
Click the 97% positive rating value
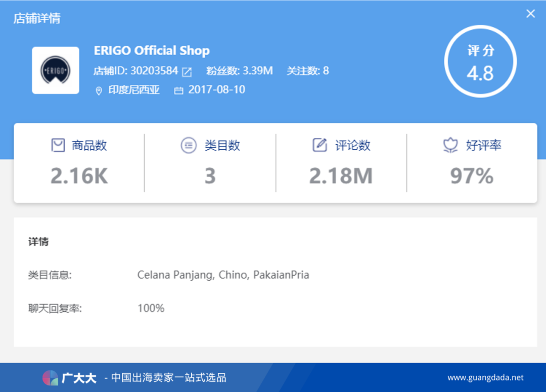click(x=472, y=176)
